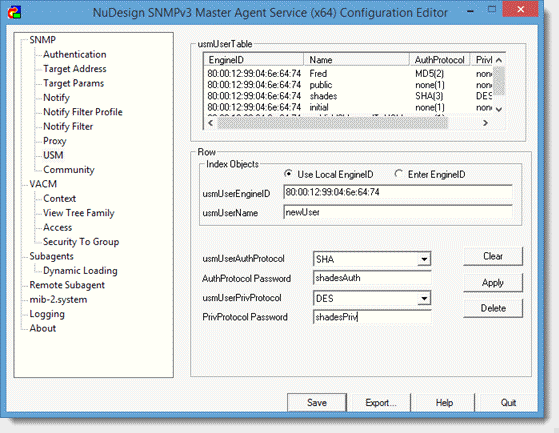
Task: Select the Subagents node
Action: tap(51, 256)
